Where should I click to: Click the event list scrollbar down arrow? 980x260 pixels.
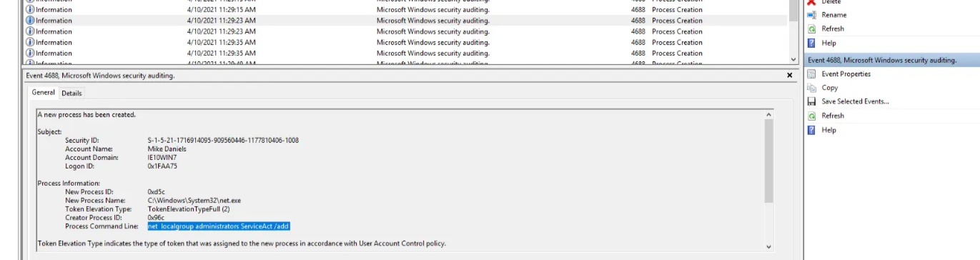click(x=793, y=60)
